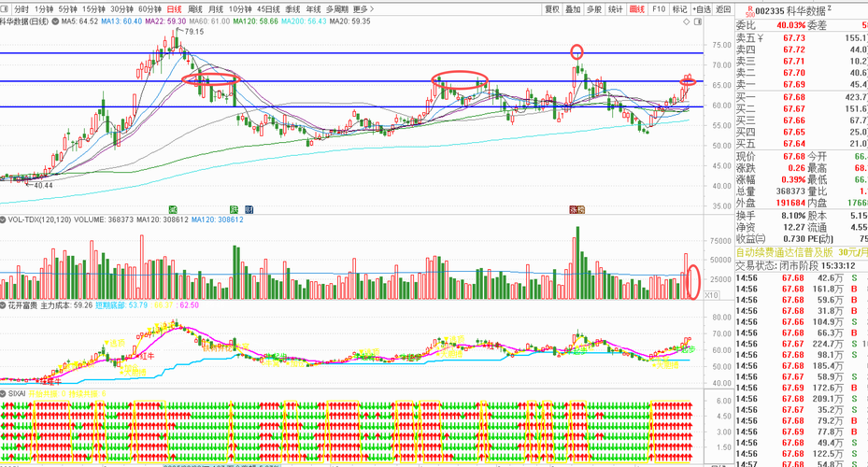Expand 花开富贵 indicator dropdown arrow
The height and width of the screenshot is (467, 868).
(3, 304)
